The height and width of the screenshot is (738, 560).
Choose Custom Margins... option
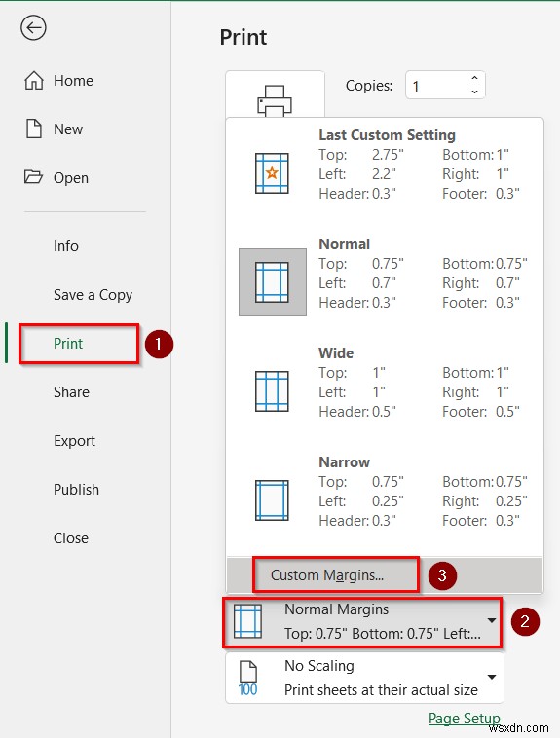pyautogui.click(x=327, y=574)
